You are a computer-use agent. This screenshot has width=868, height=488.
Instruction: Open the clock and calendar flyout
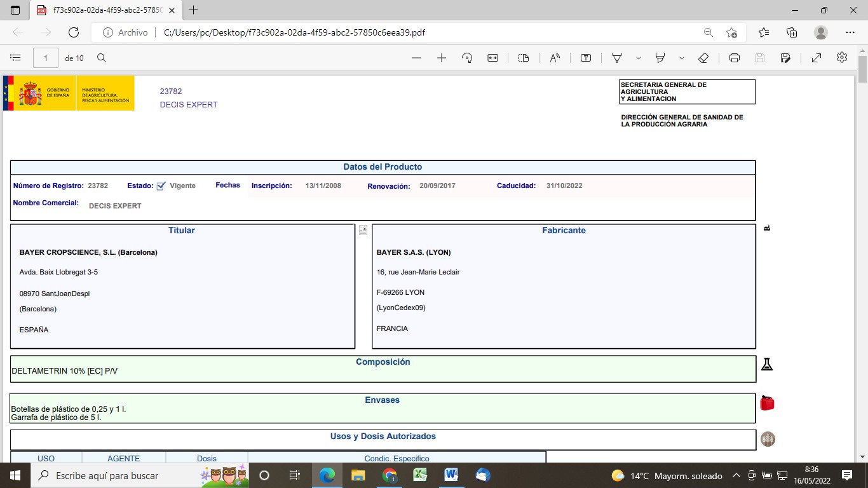tap(813, 475)
